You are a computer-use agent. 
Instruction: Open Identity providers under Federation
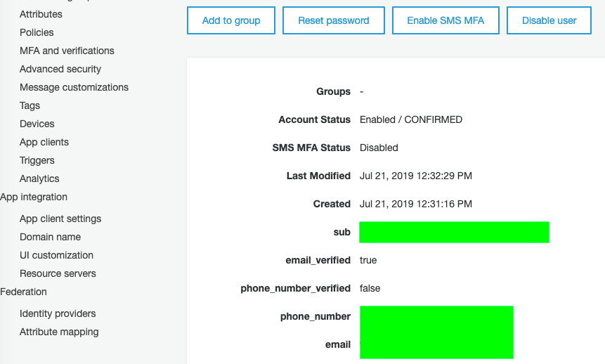[x=58, y=313]
